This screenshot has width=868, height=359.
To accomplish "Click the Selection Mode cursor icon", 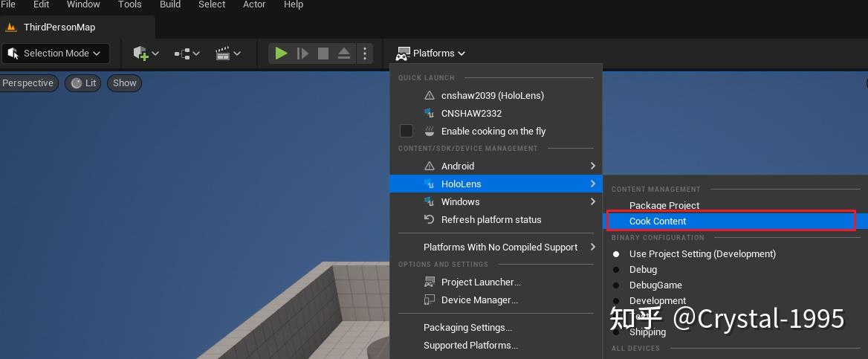I will 13,54.
